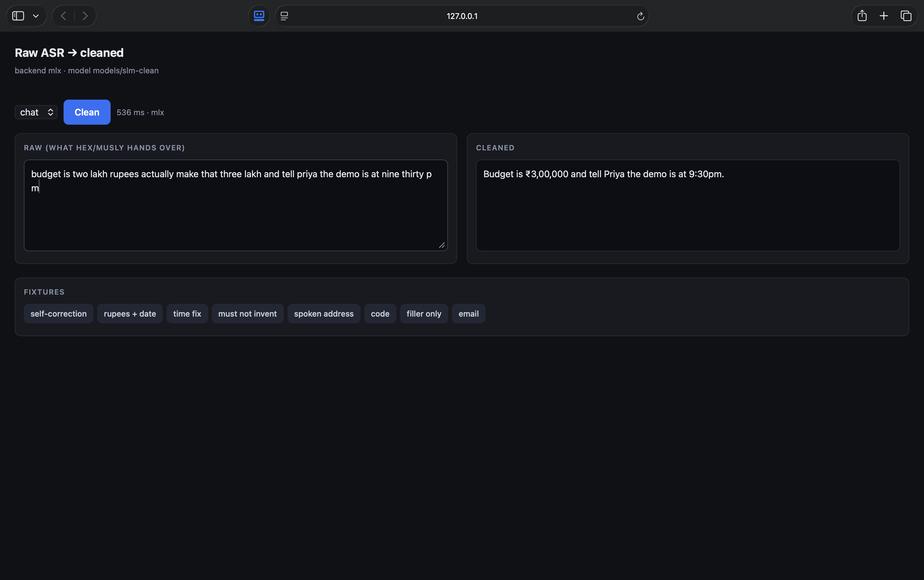The width and height of the screenshot is (924, 580).
Task: Click the 'FIXTURES' section label
Action: [x=44, y=292]
